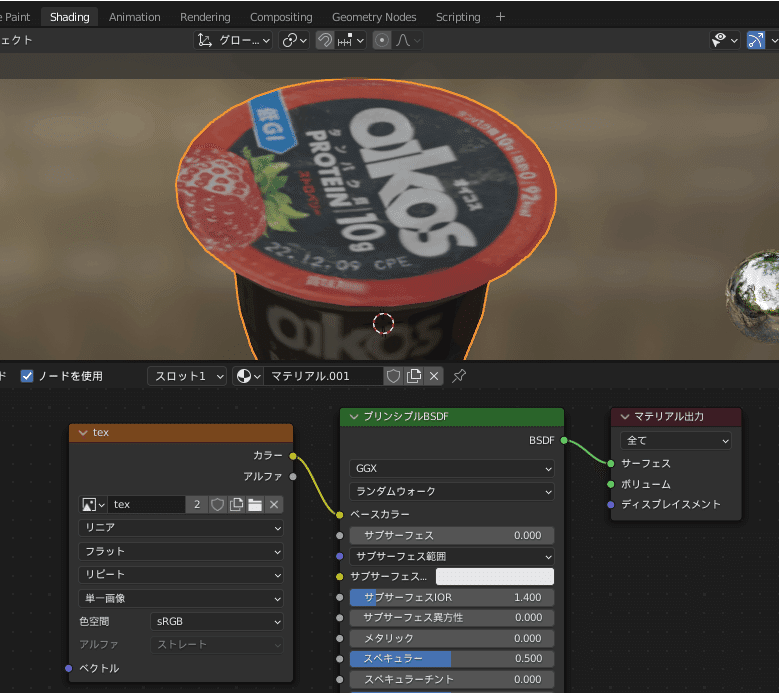The image size is (779, 693).
Task: Create new image copy in tex node
Action: point(236,505)
